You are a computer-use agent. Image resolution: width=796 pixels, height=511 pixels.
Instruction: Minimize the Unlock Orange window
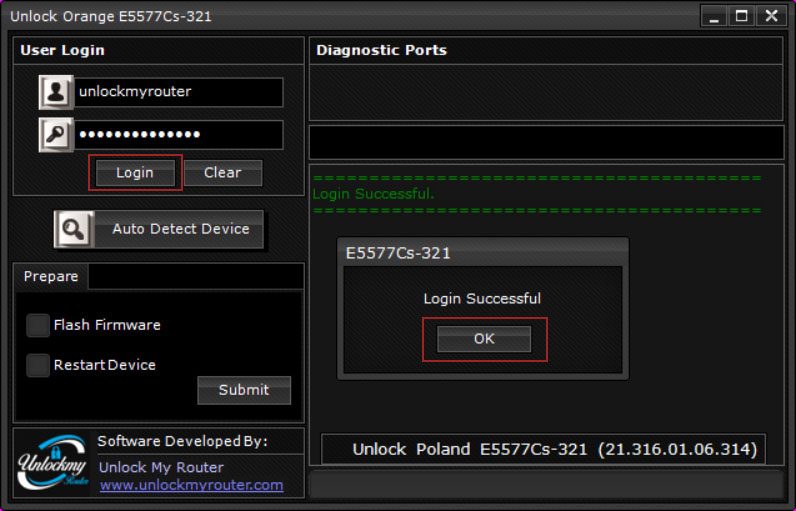tap(714, 16)
